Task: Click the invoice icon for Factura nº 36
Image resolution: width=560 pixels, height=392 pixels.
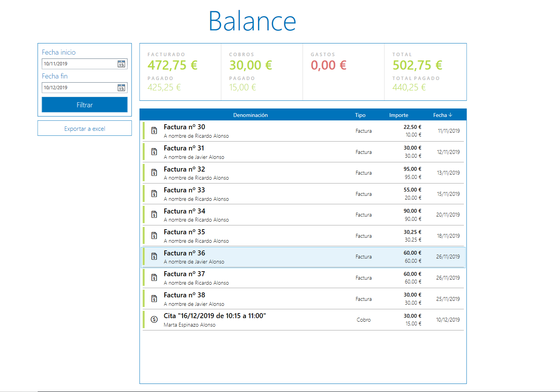Action: 154,257
